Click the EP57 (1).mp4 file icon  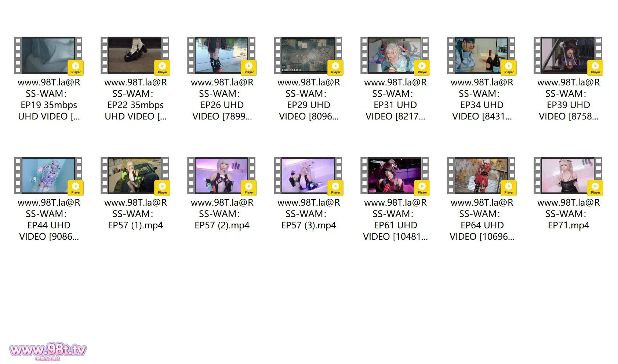[x=135, y=176]
